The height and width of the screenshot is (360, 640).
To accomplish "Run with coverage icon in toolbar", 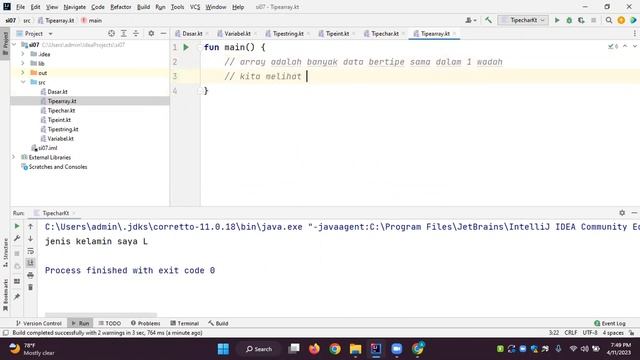I will [581, 20].
